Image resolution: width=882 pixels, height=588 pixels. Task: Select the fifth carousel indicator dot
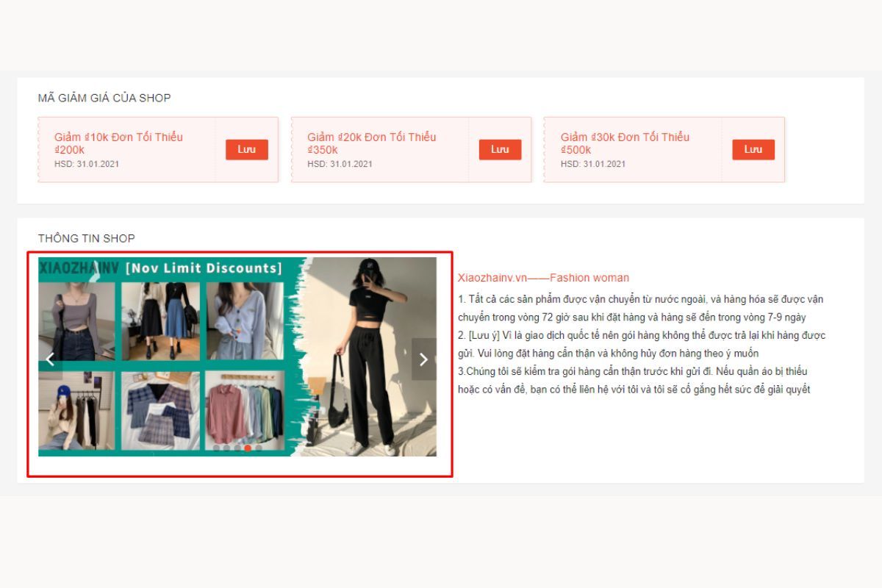pos(258,448)
